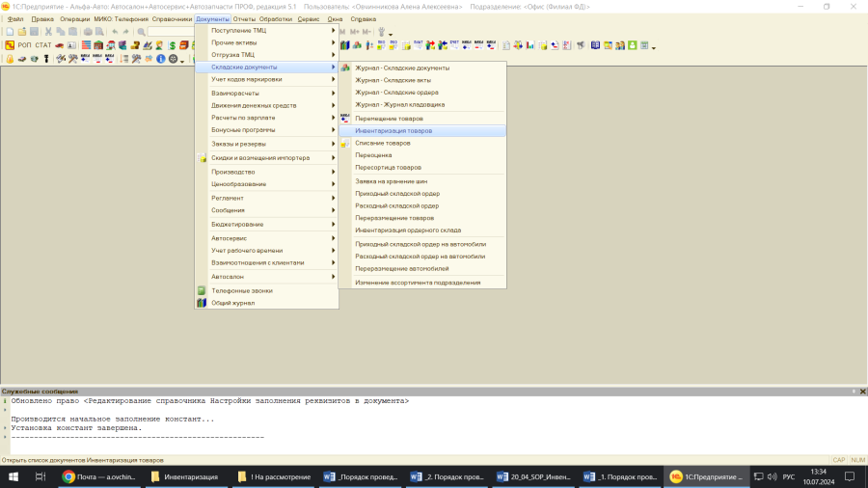Open the Сервис menu
The image size is (868, 488).
(309, 19)
